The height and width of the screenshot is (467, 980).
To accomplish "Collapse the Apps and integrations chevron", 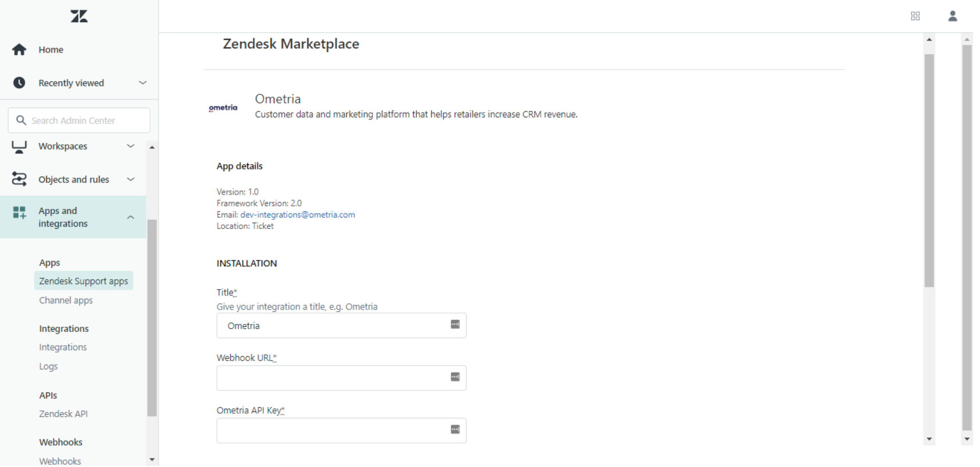I will [131, 217].
